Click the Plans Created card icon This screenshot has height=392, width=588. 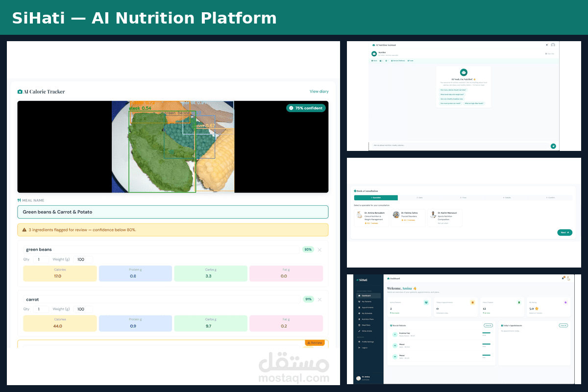(519, 302)
